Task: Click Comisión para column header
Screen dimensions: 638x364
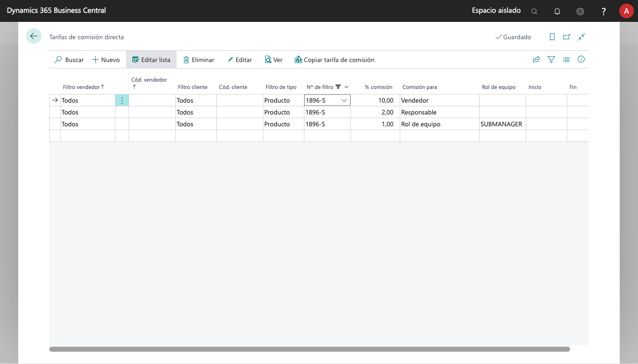Action: click(419, 87)
